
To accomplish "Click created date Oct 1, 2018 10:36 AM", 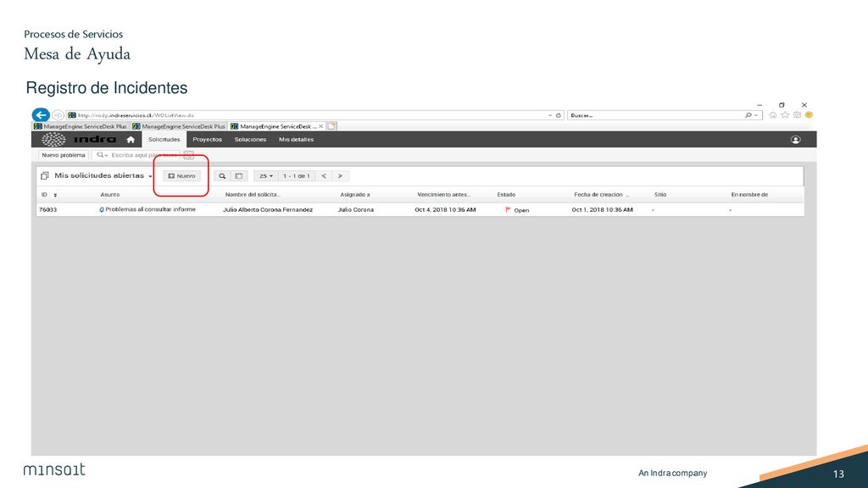I will click(603, 210).
